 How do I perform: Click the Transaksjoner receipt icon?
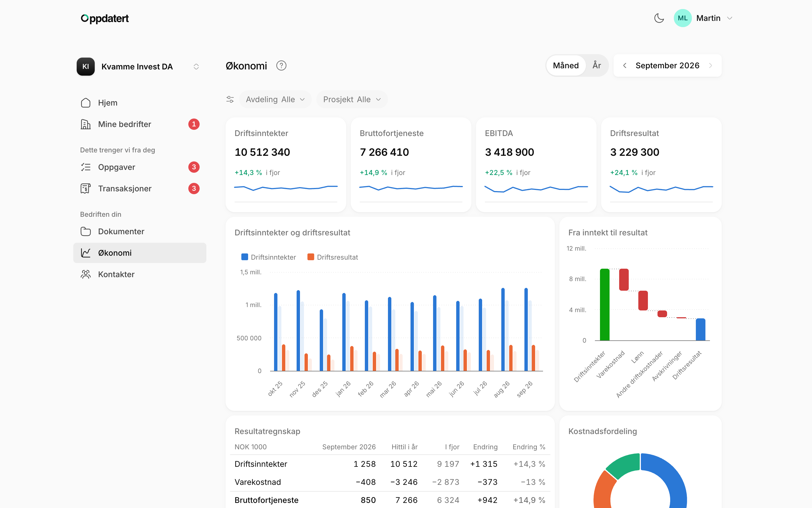click(x=85, y=189)
